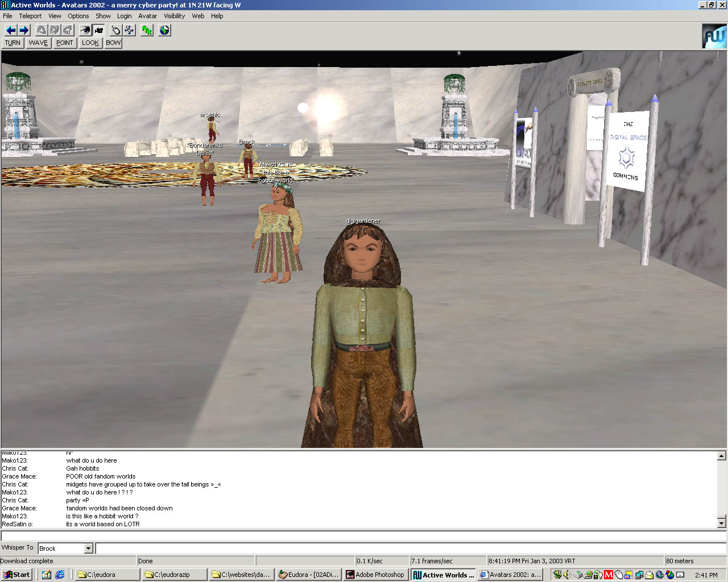Click the blue back arrow icon
The image size is (728, 582).
click(x=11, y=30)
